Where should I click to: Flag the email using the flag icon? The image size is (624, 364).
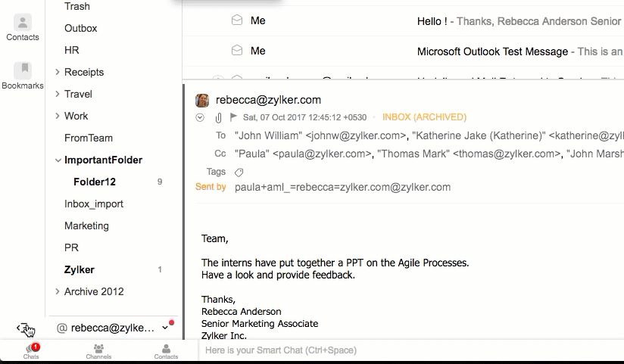233,117
